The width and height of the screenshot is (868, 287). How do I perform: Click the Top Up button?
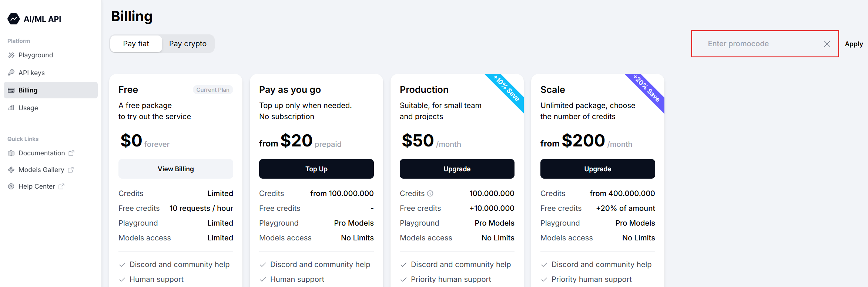pyautogui.click(x=316, y=169)
